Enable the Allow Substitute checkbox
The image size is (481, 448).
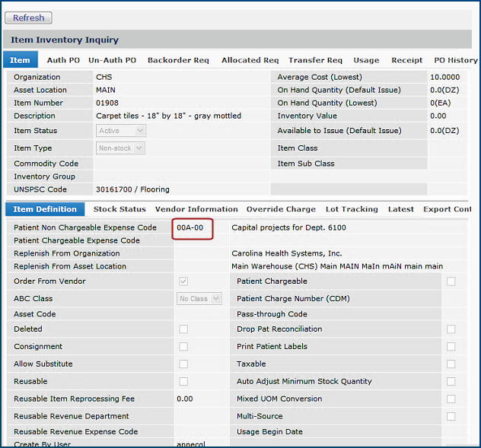coord(183,364)
